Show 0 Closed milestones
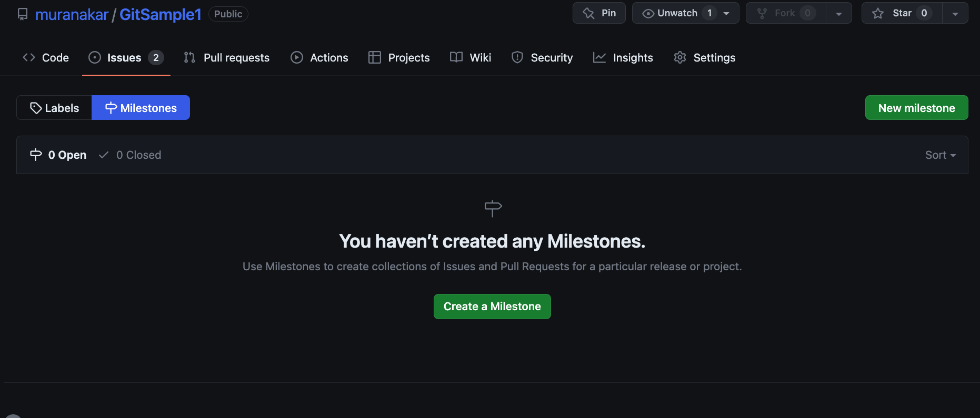The width and height of the screenshot is (980, 418). [x=130, y=155]
